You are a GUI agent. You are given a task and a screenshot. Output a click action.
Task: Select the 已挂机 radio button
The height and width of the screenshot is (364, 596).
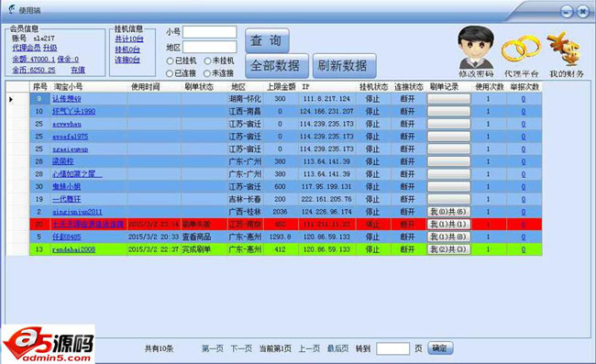coord(170,61)
